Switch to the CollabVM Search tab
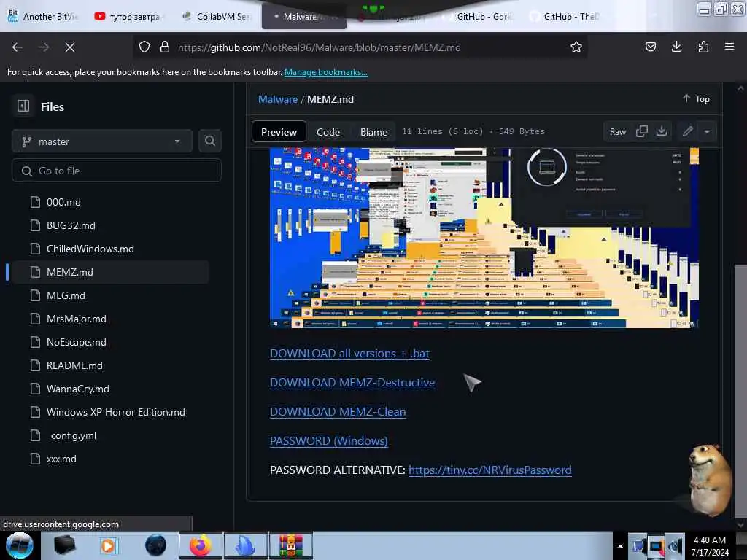 [x=217, y=16]
